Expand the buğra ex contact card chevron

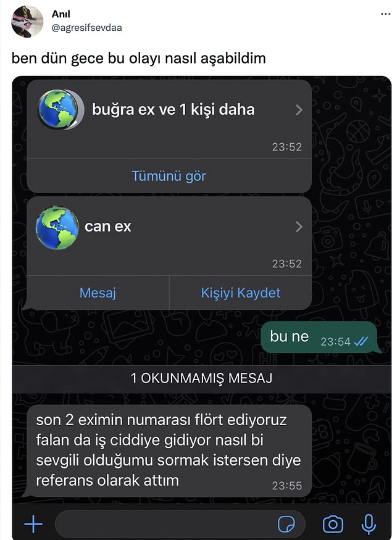(299, 110)
